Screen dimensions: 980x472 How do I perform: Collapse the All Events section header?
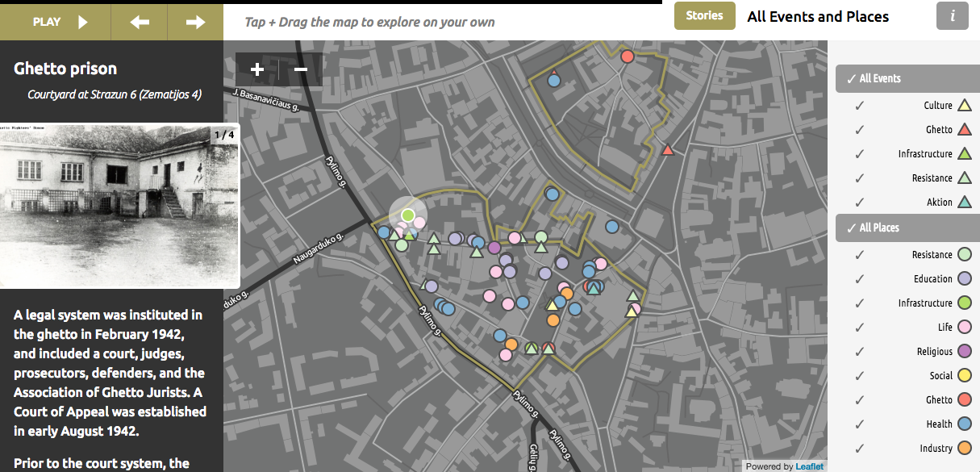click(903, 78)
